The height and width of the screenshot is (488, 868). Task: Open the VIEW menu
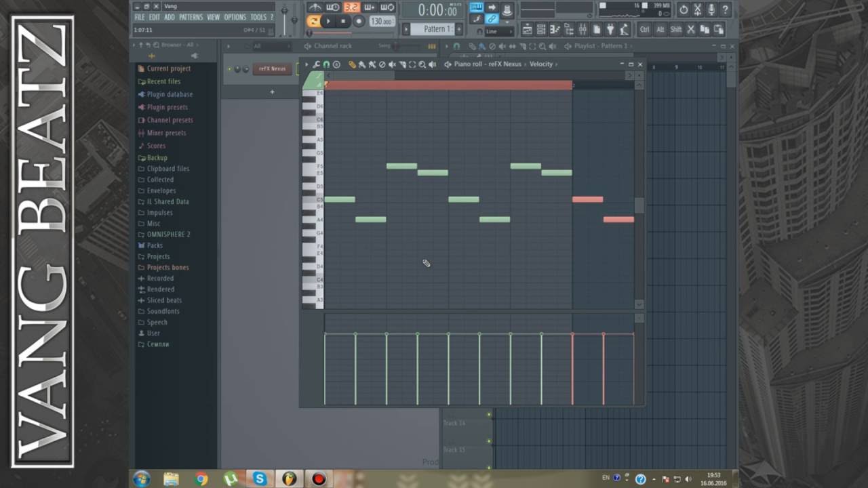[214, 17]
